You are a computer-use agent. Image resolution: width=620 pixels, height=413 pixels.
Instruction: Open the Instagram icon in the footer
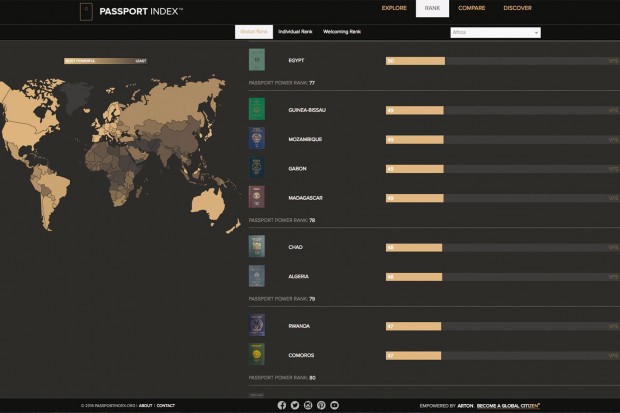click(x=308, y=405)
